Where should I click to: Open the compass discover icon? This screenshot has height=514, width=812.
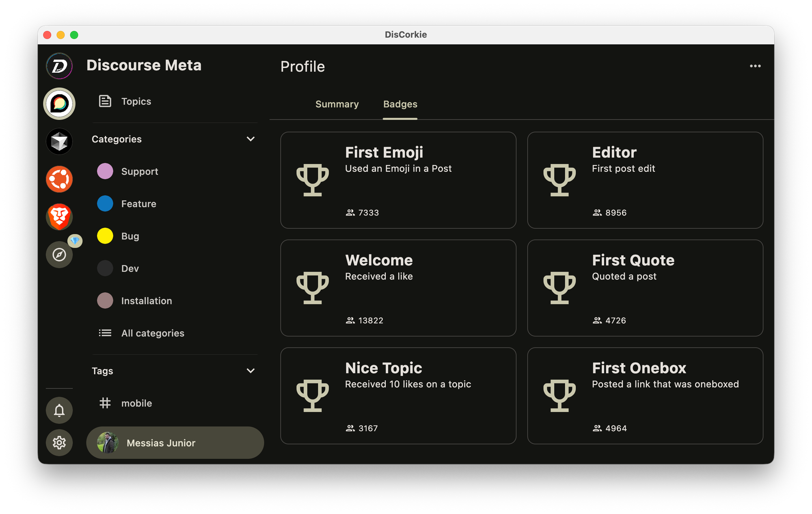pyautogui.click(x=59, y=255)
